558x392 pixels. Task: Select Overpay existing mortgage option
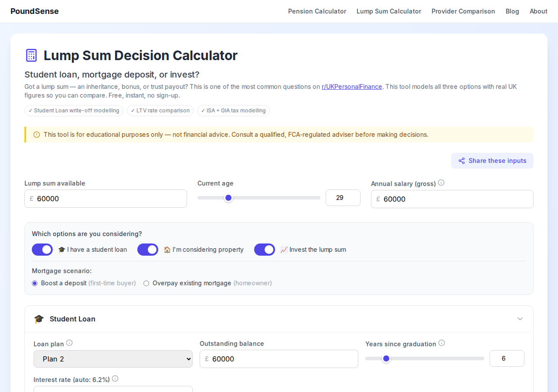[x=146, y=283]
